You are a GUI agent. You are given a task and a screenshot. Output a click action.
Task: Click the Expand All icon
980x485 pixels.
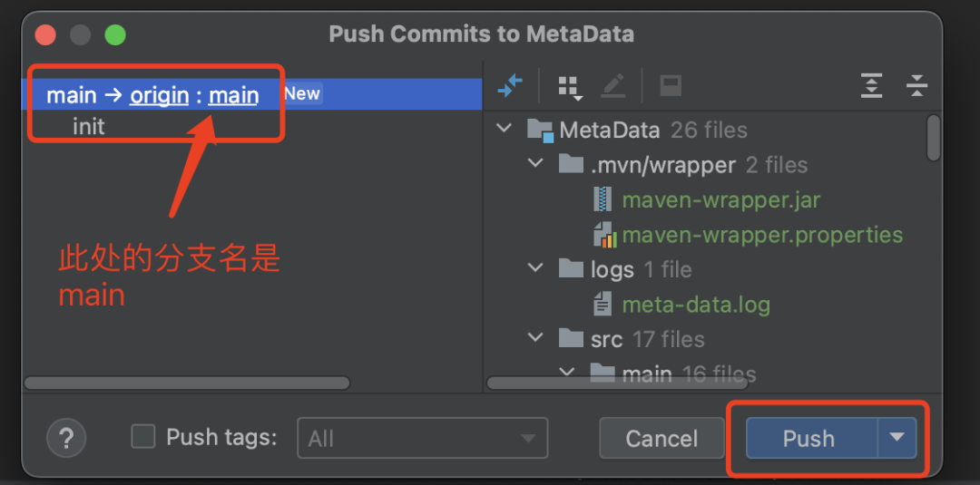pos(871,85)
